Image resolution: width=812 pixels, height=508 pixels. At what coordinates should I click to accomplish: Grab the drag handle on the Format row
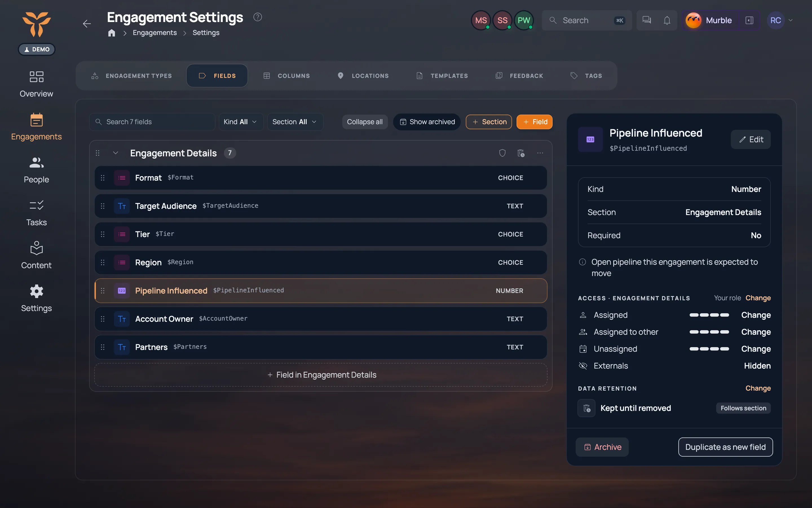(103, 178)
